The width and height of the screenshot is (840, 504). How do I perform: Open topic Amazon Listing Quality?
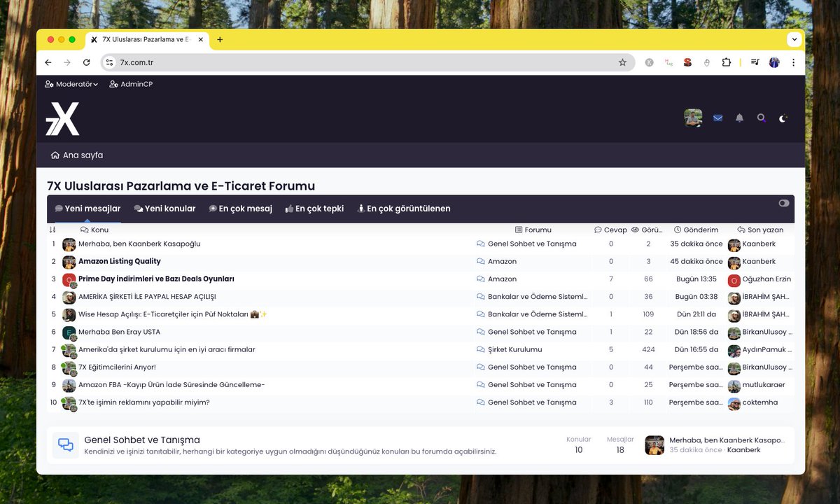[120, 262]
